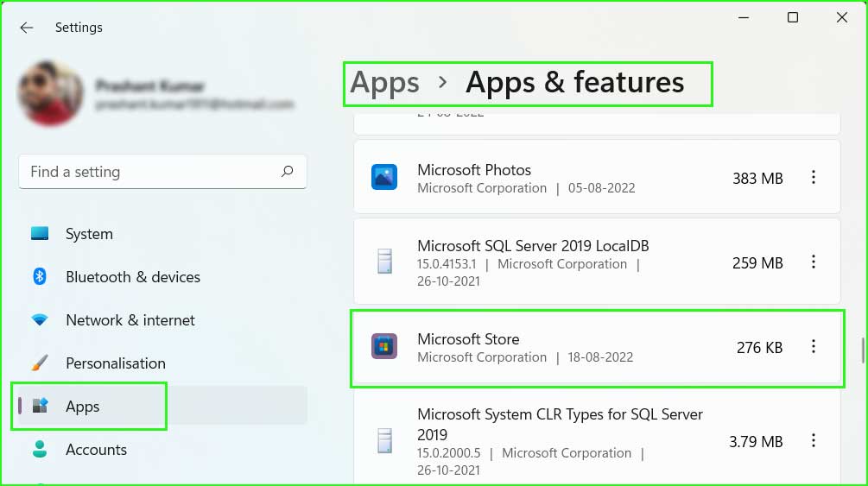Go to Apps breadcrumb link
The height and width of the screenshot is (486, 868).
[x=384, y=83]
